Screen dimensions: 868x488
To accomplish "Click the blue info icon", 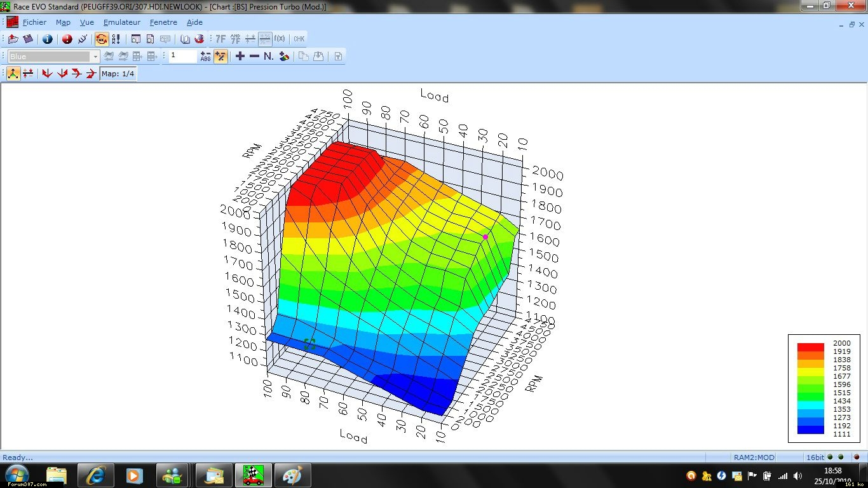I will point(48,39).
